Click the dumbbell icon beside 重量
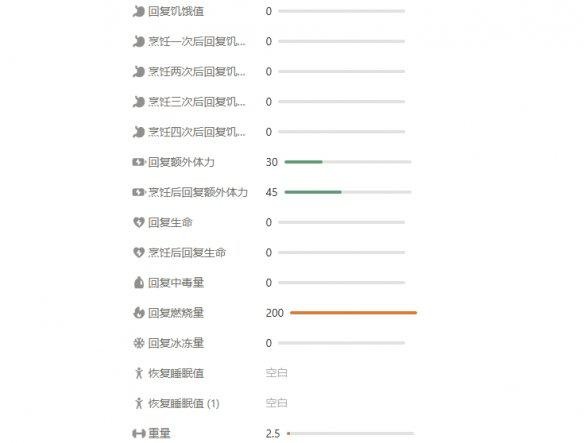584x443 pixels. pos(139,434)
